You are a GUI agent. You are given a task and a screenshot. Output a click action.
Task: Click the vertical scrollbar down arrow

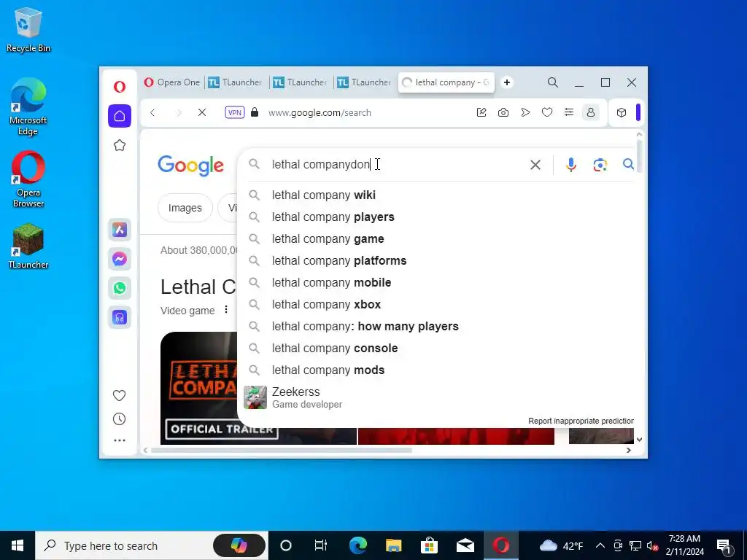click(639, 440)
